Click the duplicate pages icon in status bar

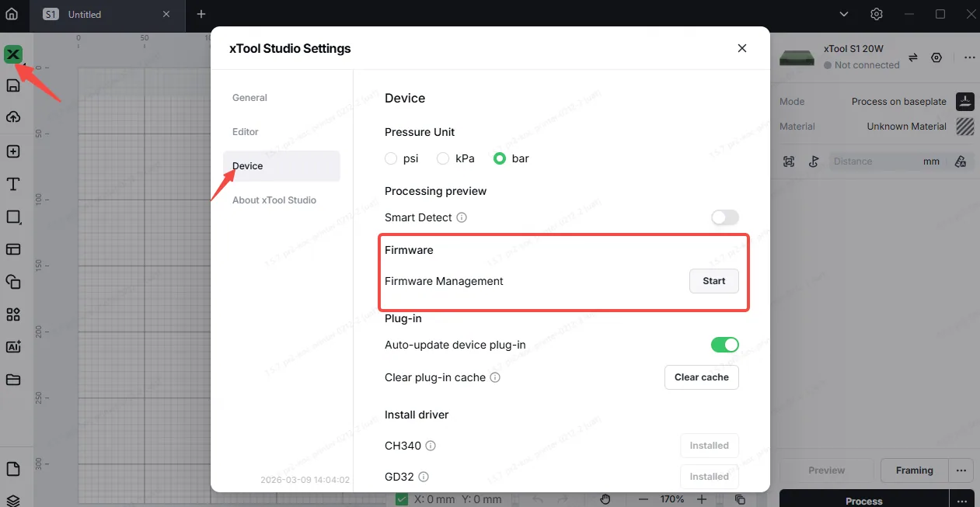tap(740, 498)
